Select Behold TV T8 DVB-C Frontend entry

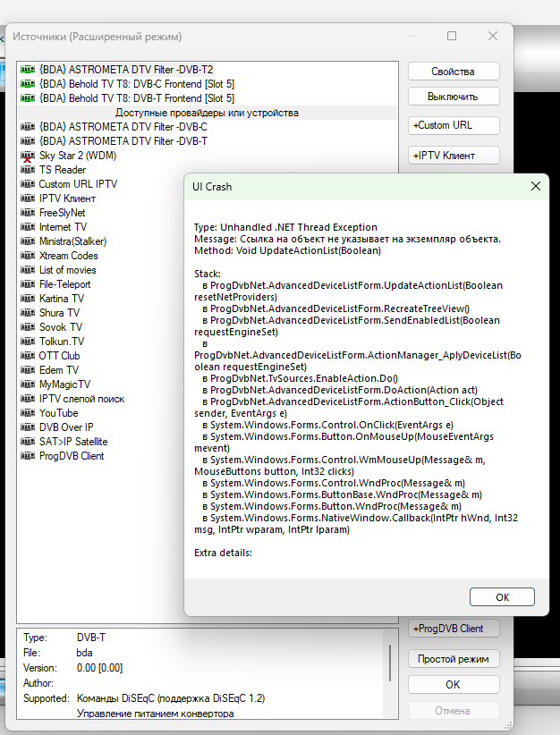pos(136,84)
